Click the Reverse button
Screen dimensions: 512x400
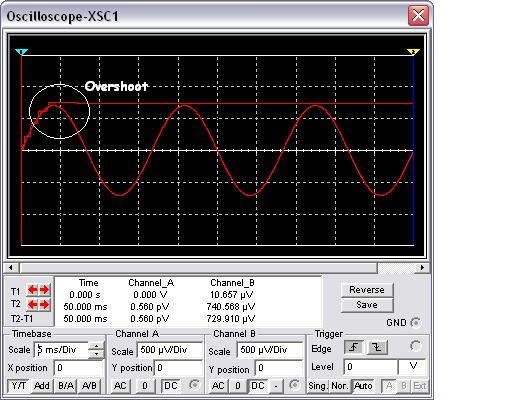point(367,290)
